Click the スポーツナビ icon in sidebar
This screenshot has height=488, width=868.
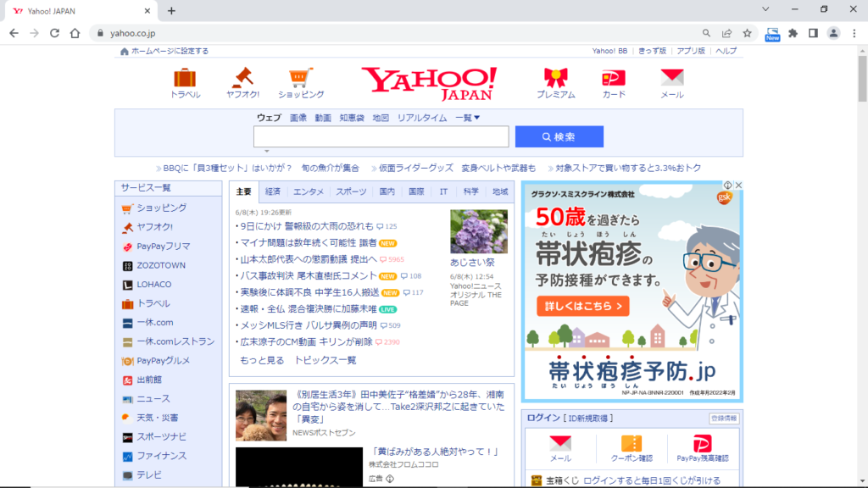pos(127,438)
